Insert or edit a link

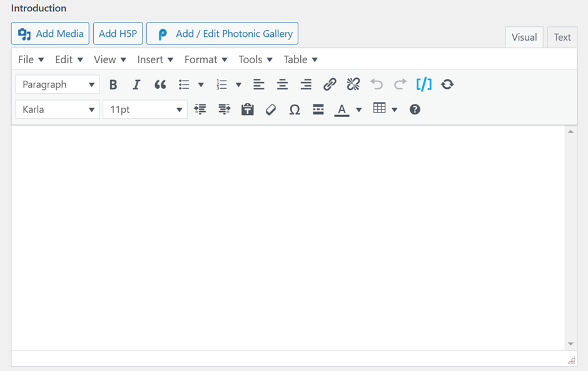point(330,84)
